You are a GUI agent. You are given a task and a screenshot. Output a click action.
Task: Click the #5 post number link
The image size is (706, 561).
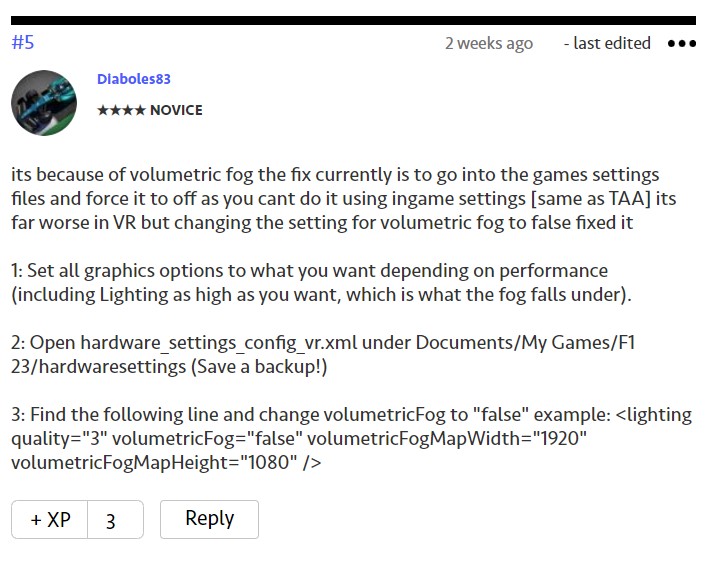[23, 42]
